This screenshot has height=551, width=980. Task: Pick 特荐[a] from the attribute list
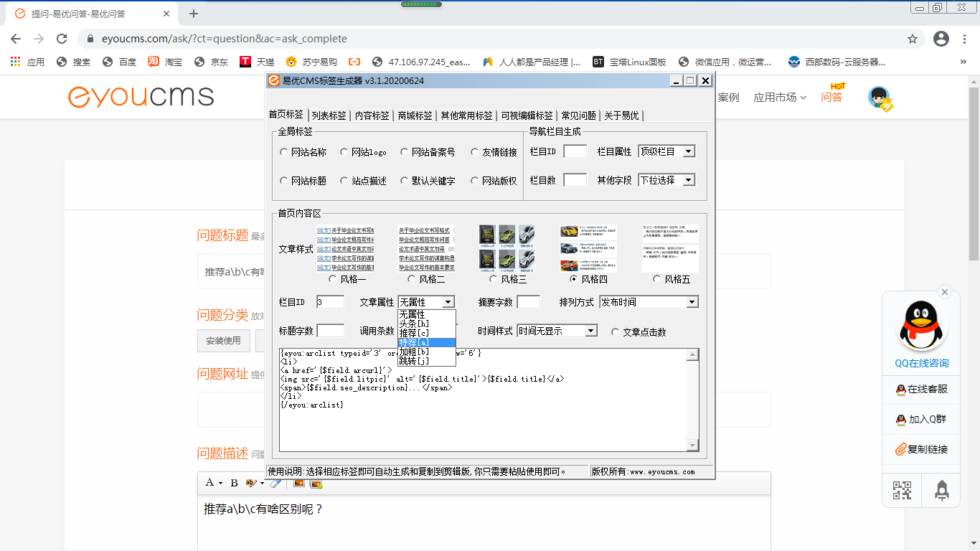click(427, 342)
